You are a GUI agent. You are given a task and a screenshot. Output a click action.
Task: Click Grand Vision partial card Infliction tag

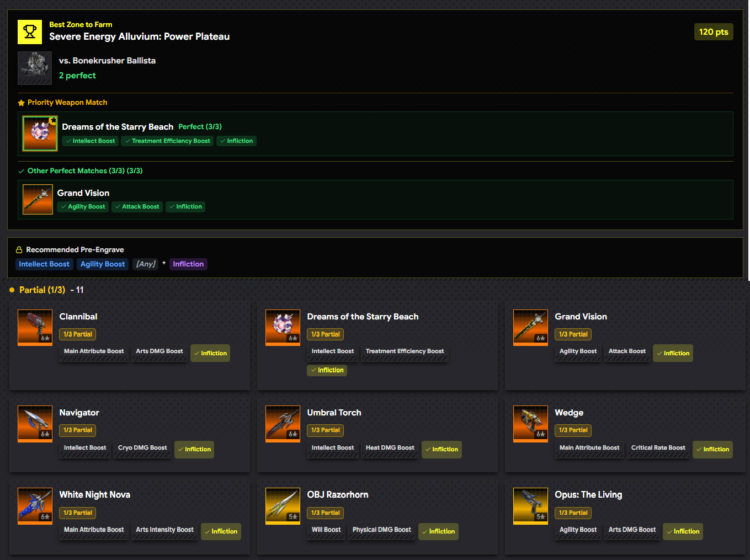[x=673, y=353]
